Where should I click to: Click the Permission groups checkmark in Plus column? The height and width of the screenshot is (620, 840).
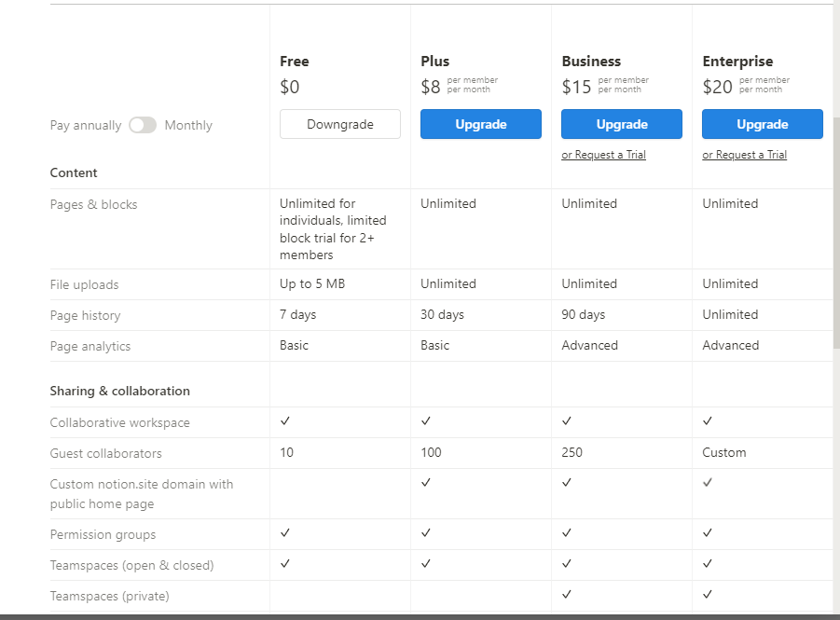(x=426, y=533)
